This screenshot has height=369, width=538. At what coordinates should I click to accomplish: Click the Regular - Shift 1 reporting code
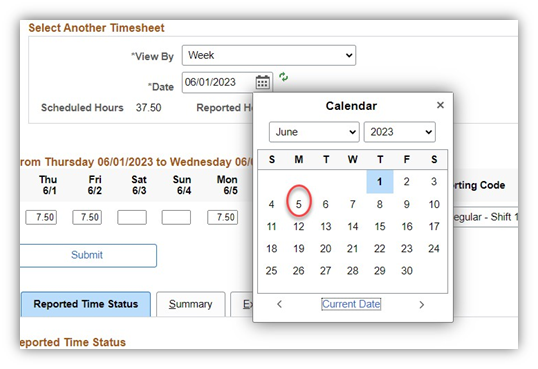(x=485, y=217)
